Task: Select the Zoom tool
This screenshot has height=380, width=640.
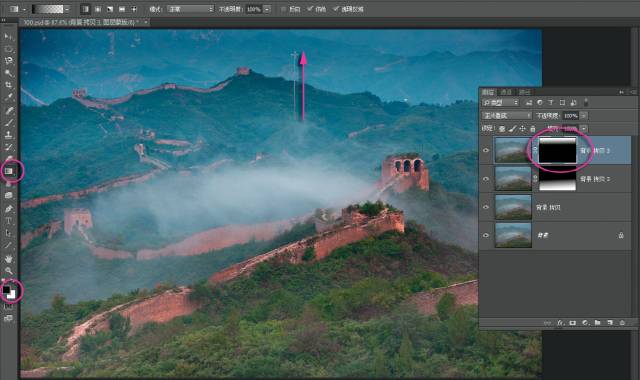Action: 8,271
